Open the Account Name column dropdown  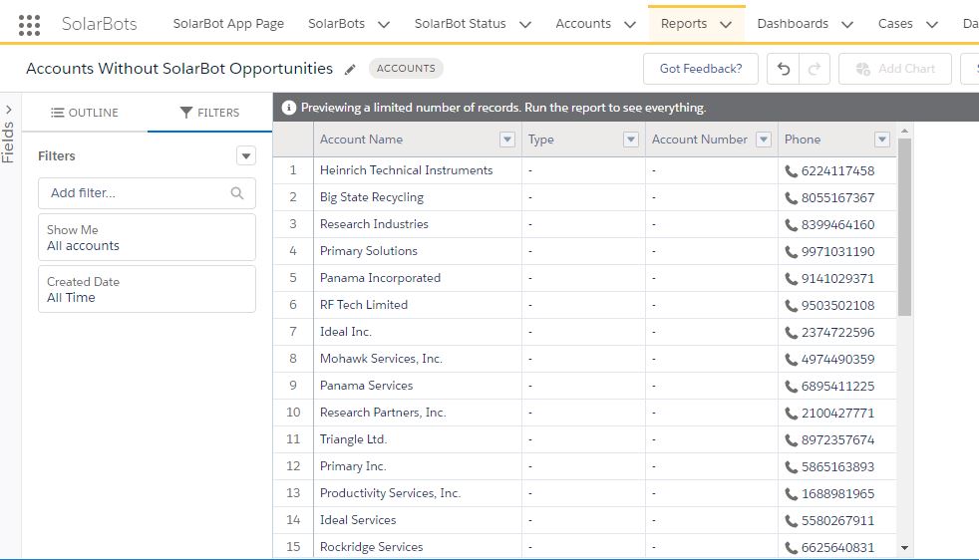point(506,140)
